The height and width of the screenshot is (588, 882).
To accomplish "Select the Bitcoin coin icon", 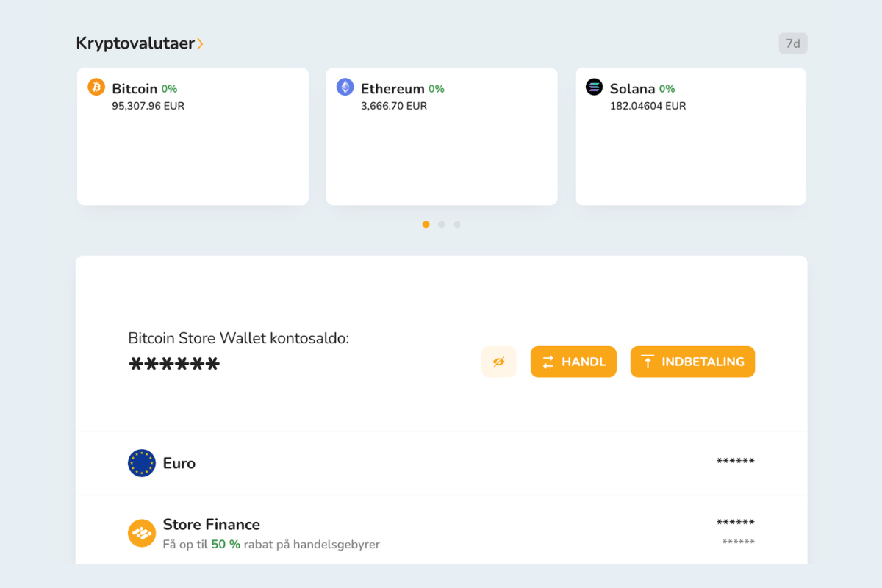I will click(x=95, y=87).
